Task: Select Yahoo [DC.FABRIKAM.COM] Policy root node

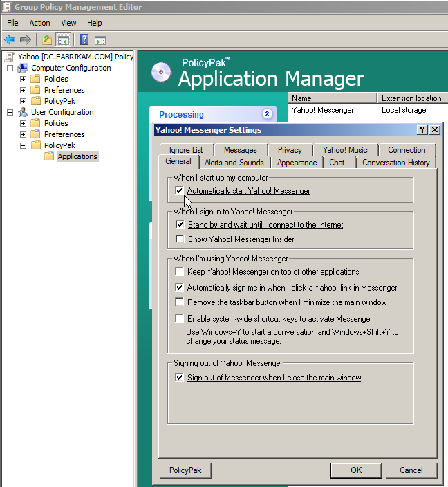Action: coord(76,57)
